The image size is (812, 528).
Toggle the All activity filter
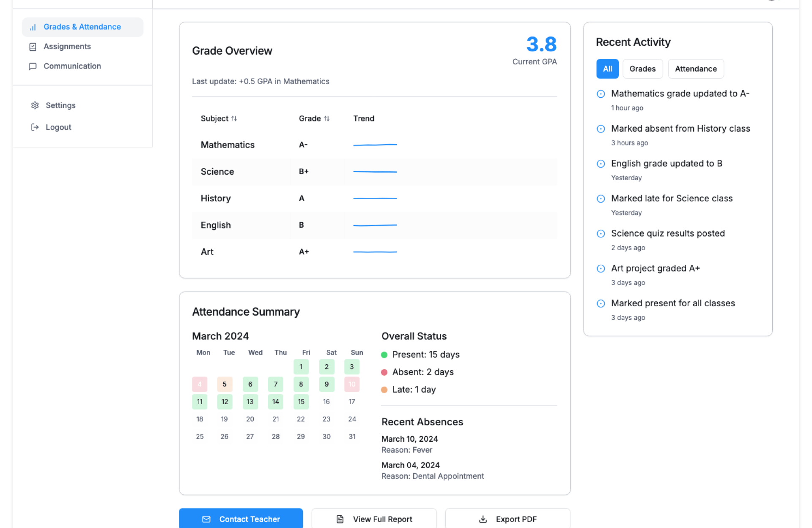click(607, 69)
